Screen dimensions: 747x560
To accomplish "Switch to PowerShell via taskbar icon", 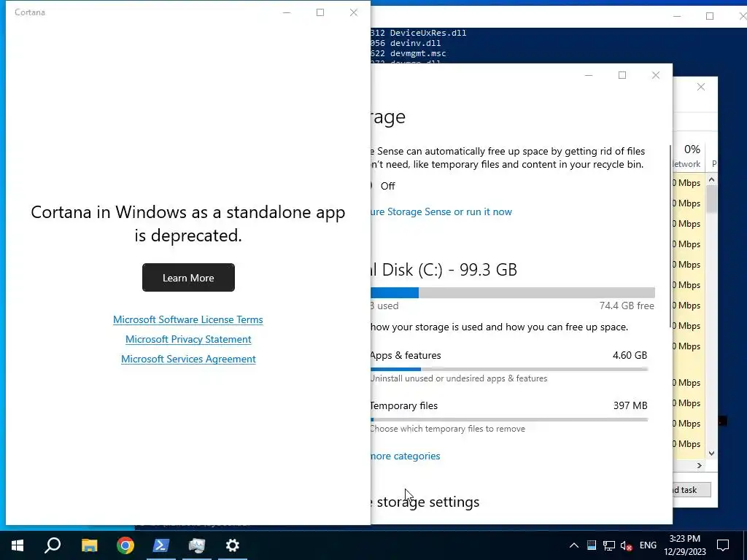I will coord(161,545).
